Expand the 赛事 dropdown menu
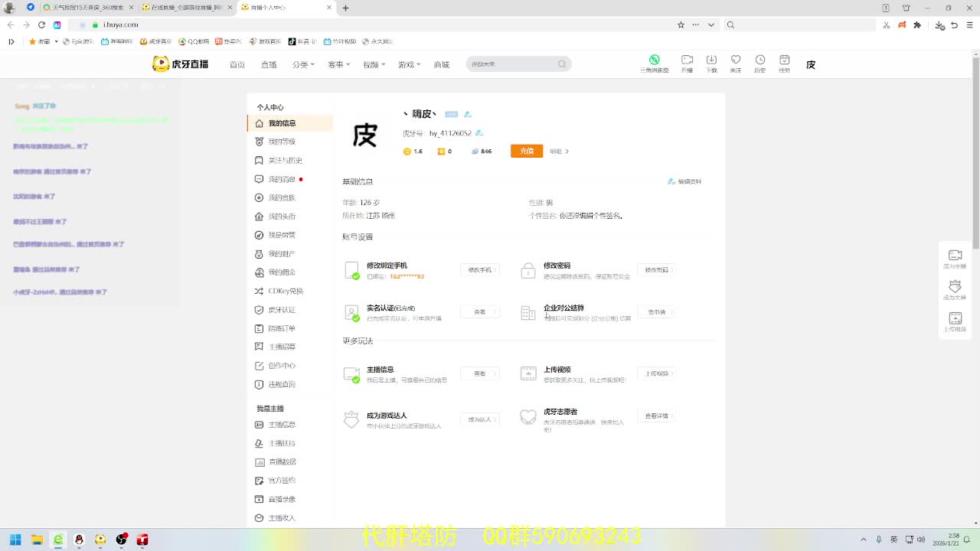 338,65
